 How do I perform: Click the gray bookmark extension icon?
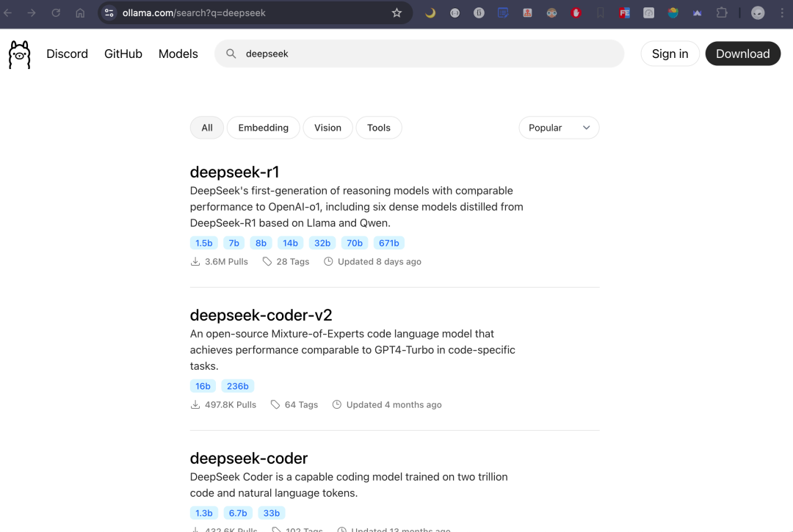point(601,13)
